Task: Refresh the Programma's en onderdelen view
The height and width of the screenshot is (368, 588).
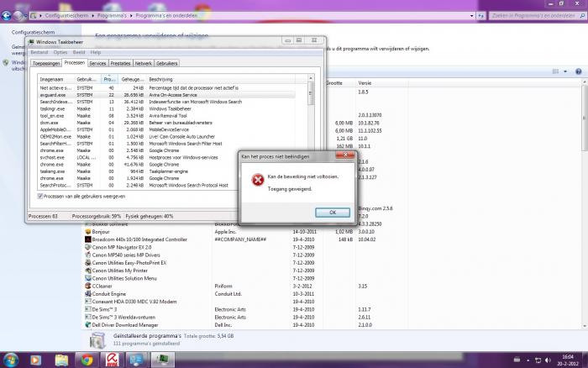Action: (x=481, y=16)
